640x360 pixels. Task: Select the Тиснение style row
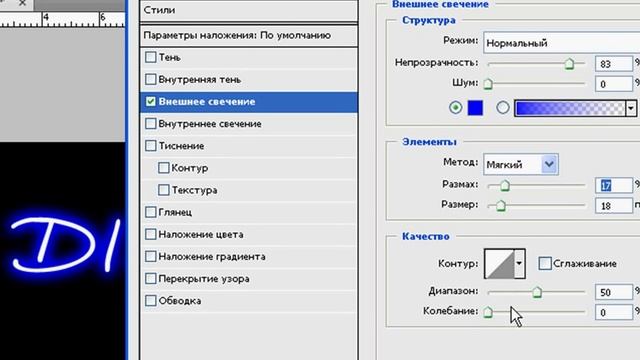click(249, 145)
